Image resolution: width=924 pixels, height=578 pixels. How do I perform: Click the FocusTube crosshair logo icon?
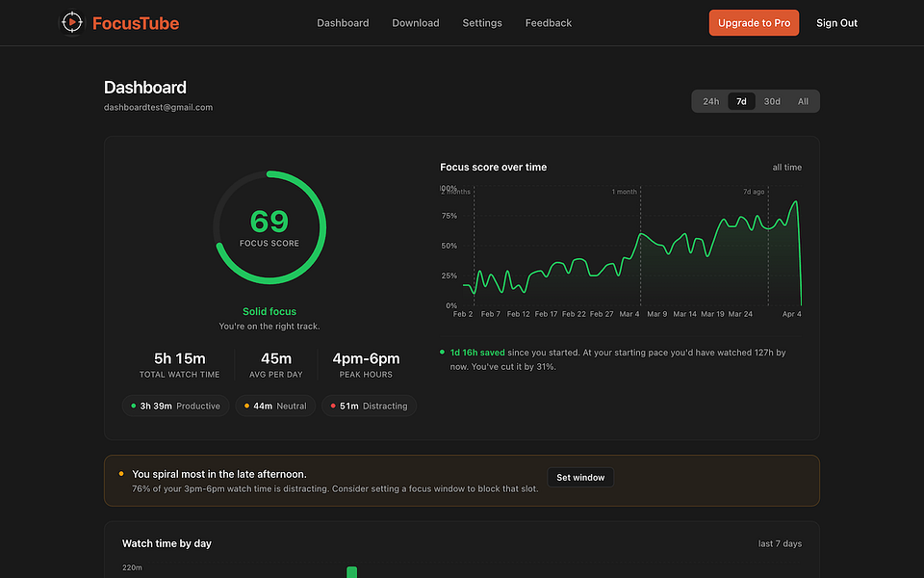(72, 23)
